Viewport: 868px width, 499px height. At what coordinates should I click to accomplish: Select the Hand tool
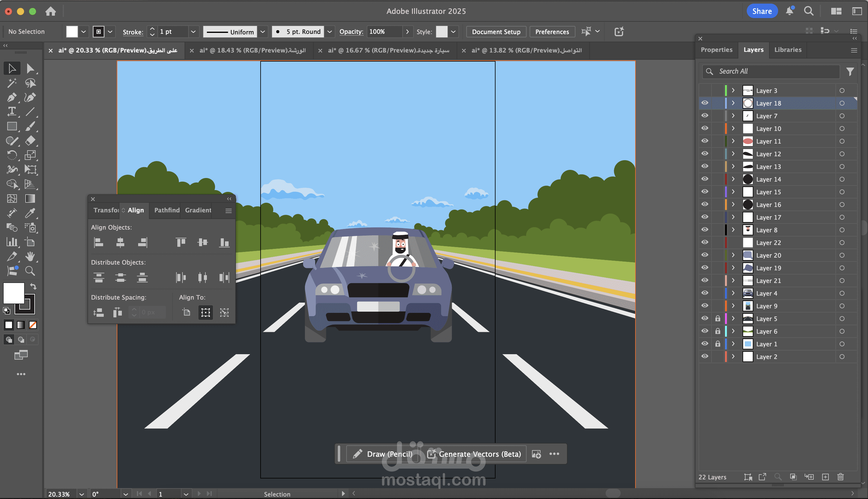click(30, 256)
